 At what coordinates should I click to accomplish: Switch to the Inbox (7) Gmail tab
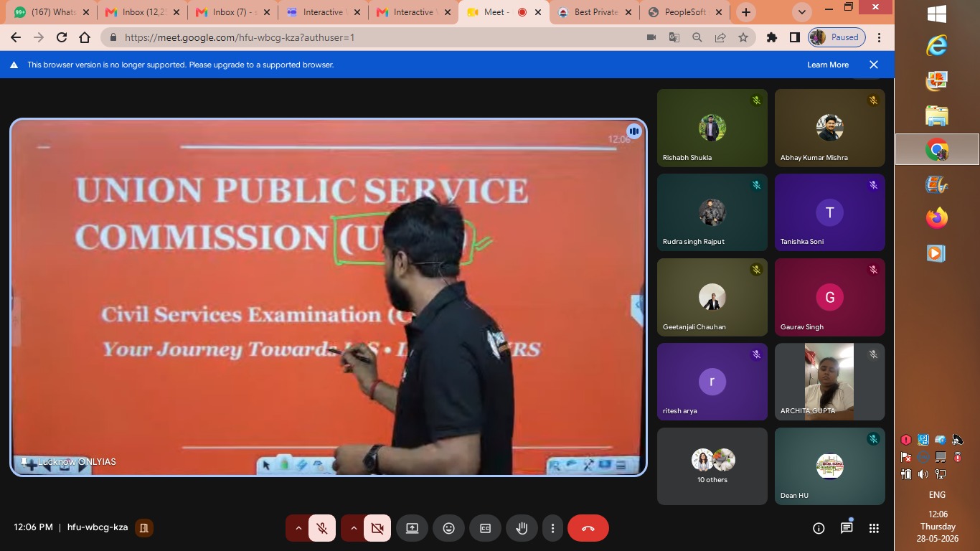point(233,12)
